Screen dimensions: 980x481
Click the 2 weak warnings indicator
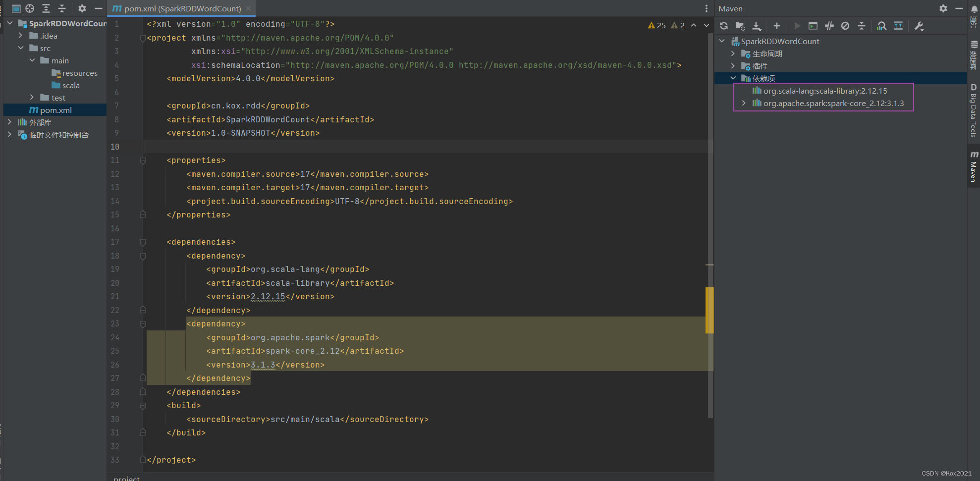click(678, 25)
